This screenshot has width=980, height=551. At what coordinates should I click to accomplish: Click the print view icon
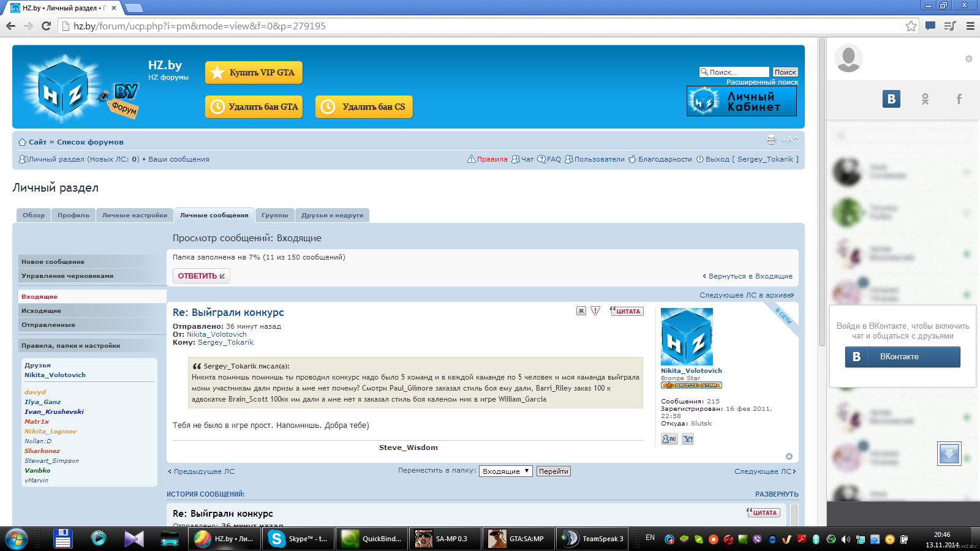pyautogui.click(x=771, y=140)
